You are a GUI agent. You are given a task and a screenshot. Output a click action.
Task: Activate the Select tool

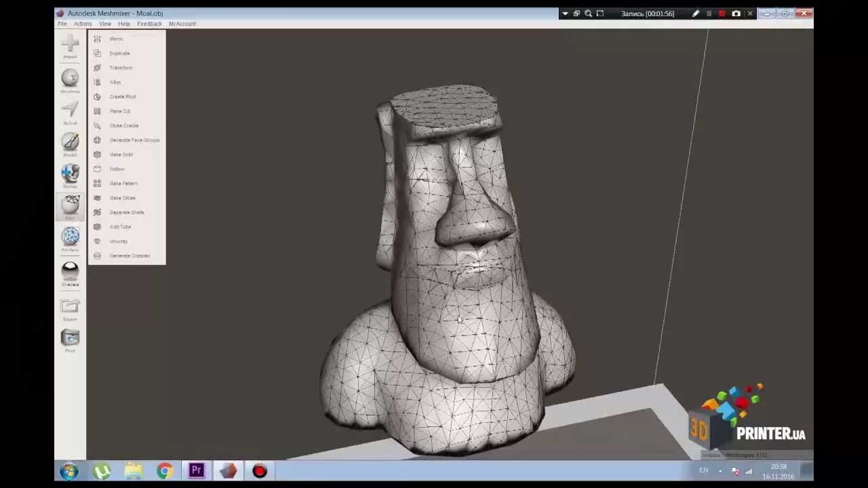70,113
